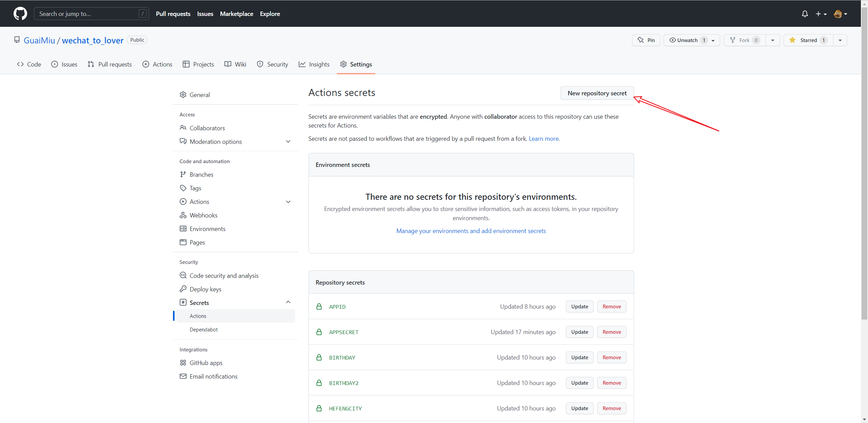Viewport: 868px width, 423px height.
Task: Switch to the Wiki tab
Action: (235, 64)
